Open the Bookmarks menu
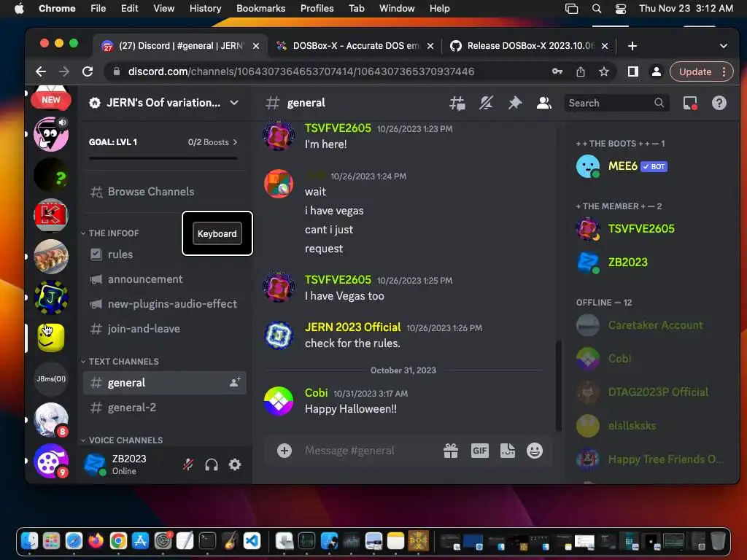This screenshot has height=560, width=747. 260,8
